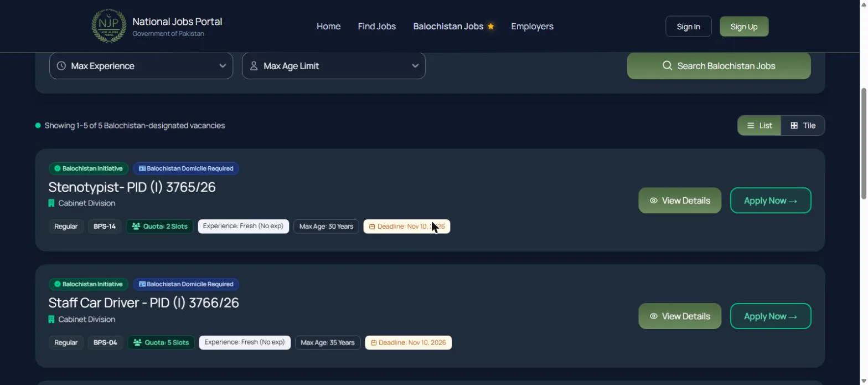This screenshot has height=385, width=868.
Task: Click the Sign Up button
Action: click(x=744, y=27)
